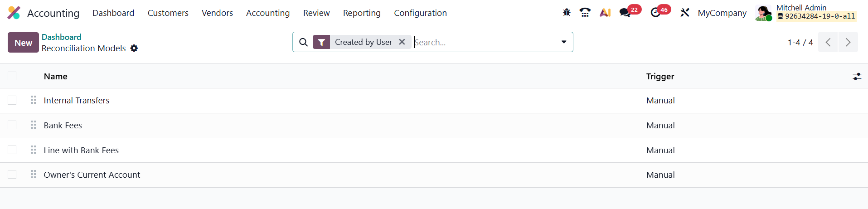Click the New button
The height and width of the screenshot is (209, 868).
pos(23,43)
